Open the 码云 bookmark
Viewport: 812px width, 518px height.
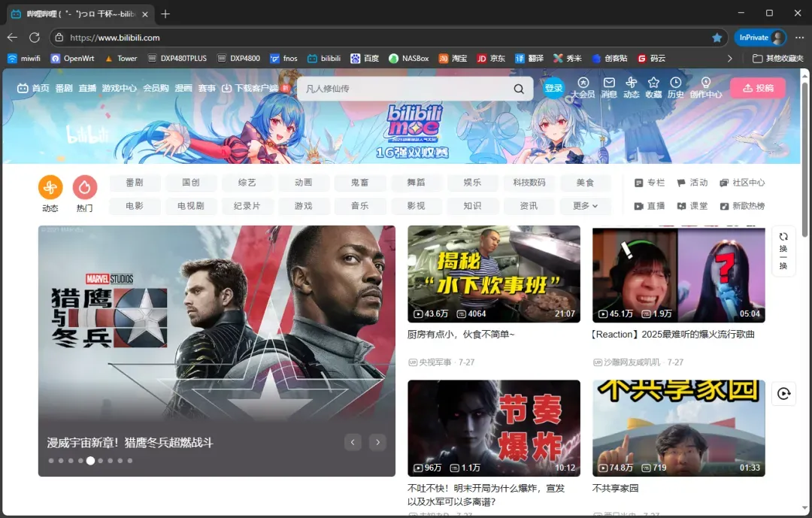click(x=651, y=59)
